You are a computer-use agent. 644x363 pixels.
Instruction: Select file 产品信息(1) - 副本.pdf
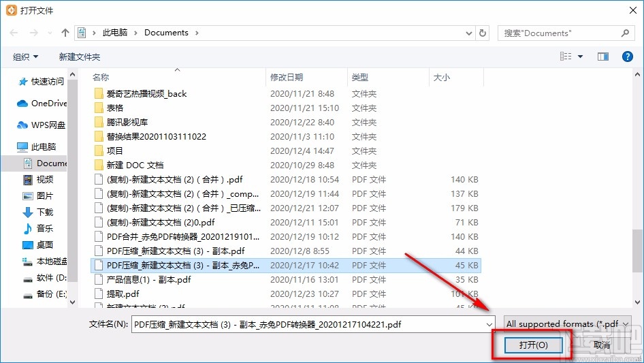pyautogui.click(x=285, y=279)
